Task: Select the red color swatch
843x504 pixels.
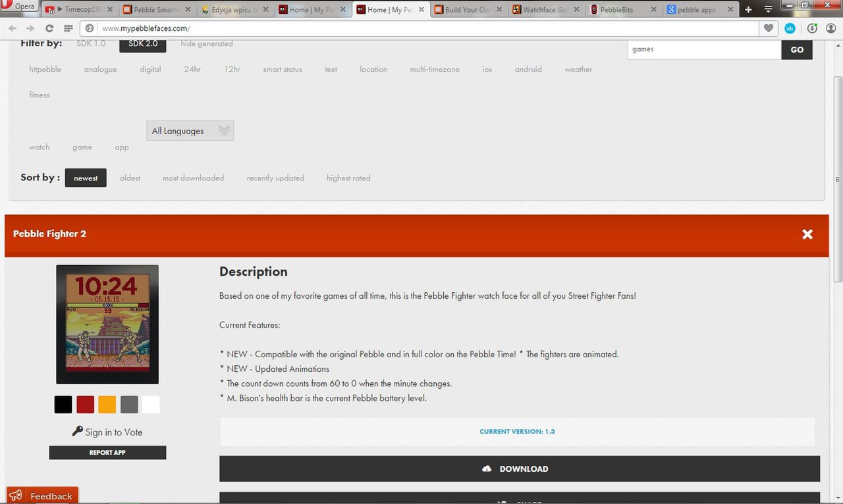Action: pyautogui.click(x=85, y=405)
